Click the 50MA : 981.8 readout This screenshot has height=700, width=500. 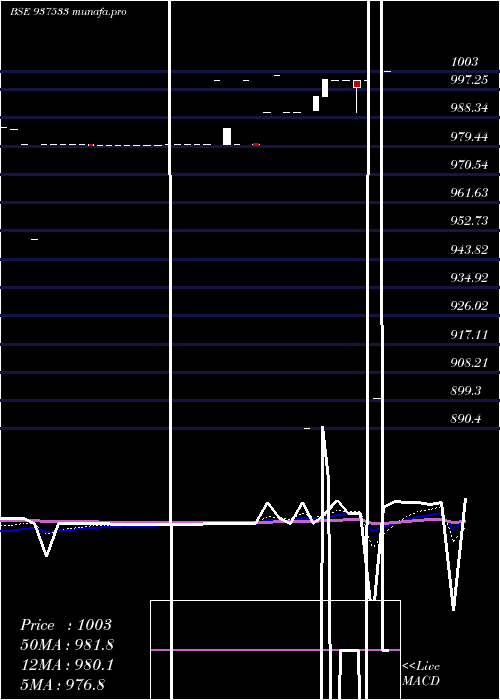[67, 645]
